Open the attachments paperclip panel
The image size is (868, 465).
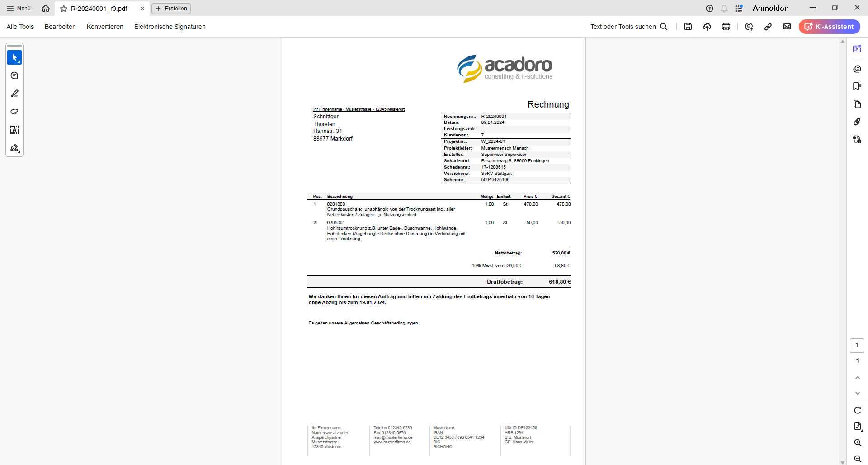pyautogui.click(x=857, y=122)
